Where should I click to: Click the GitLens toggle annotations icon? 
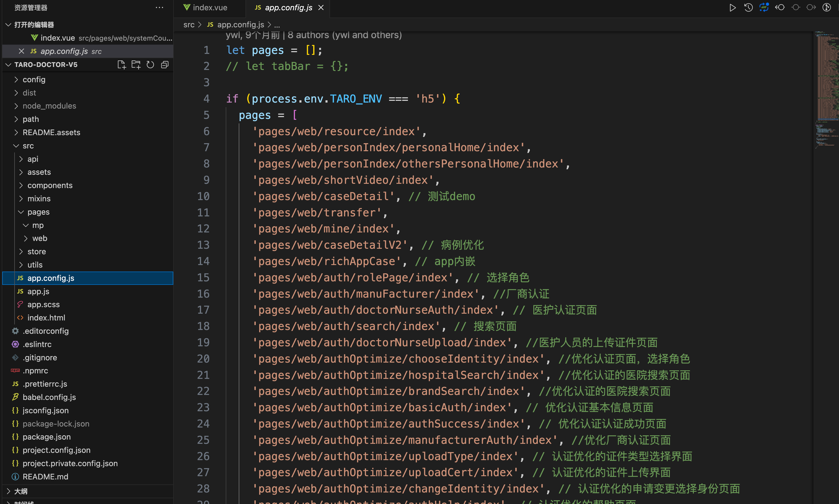click(764, 8)
